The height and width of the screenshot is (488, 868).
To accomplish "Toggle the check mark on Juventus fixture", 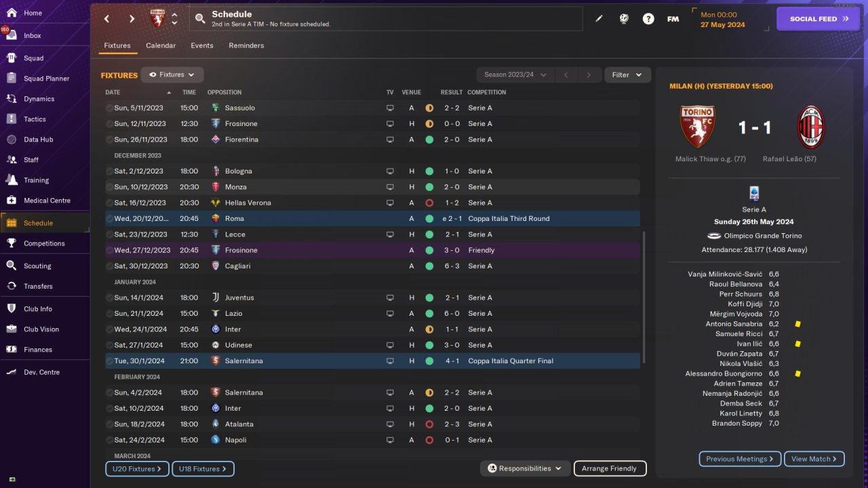I will pyautogui.click(x=109, y=298).
